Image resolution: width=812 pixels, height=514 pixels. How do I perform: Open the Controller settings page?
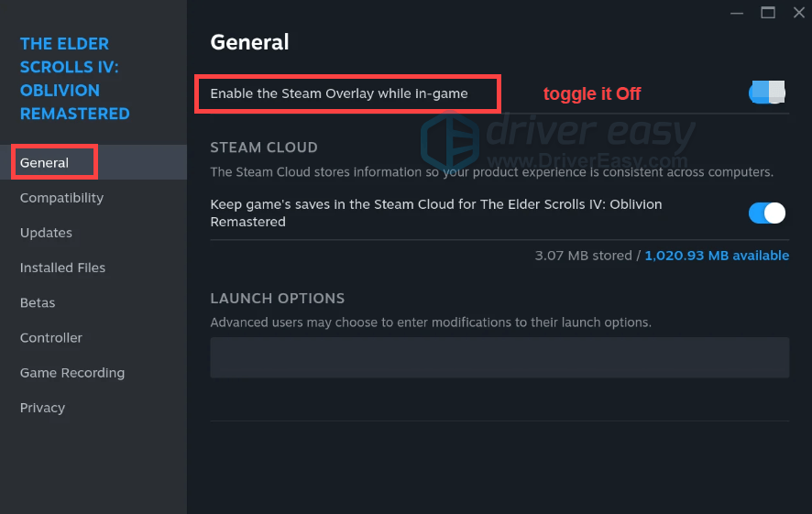(50, 338)
